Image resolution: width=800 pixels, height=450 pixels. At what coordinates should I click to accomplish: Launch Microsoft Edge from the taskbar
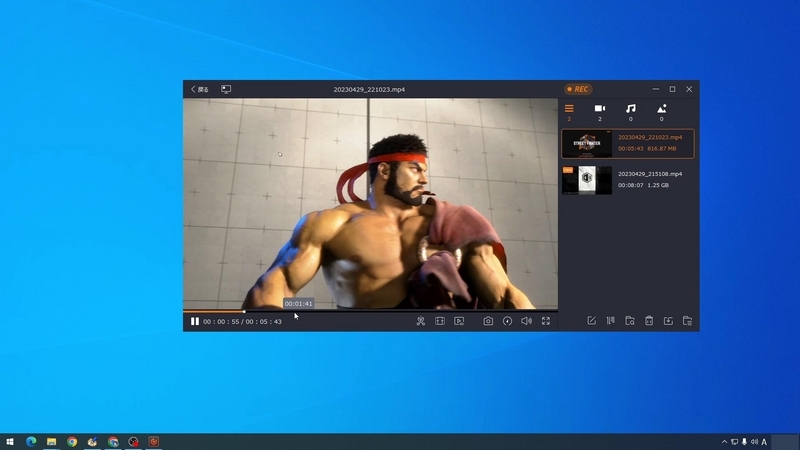click(31, 442)
